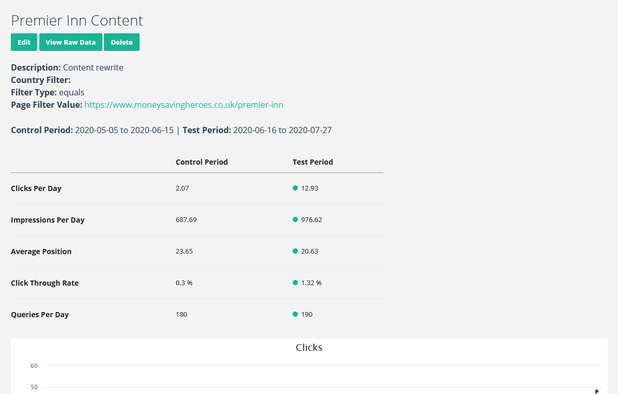
Task: Click green status dot beside 976.62
Action: pyautogui.click(x=295, y=219)
